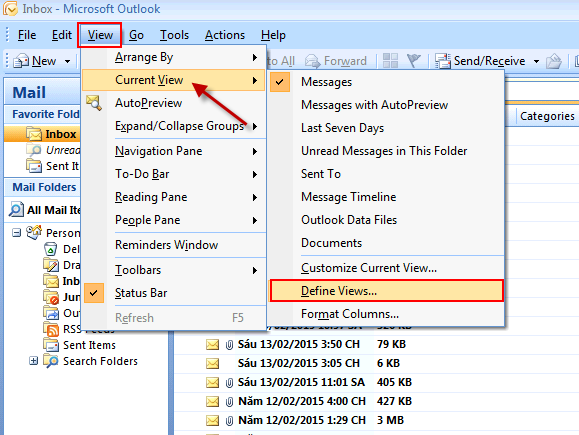Click the Forward toolbar button

point(335,61)
